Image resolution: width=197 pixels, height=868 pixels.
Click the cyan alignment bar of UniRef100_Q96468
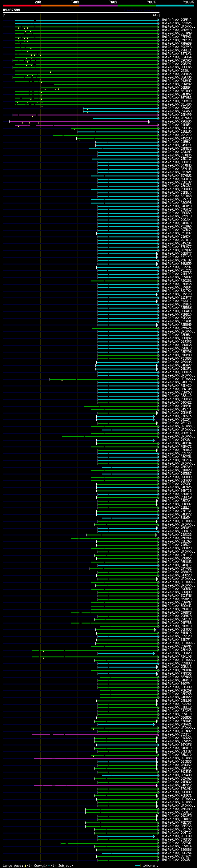click(x=121, y=111)
